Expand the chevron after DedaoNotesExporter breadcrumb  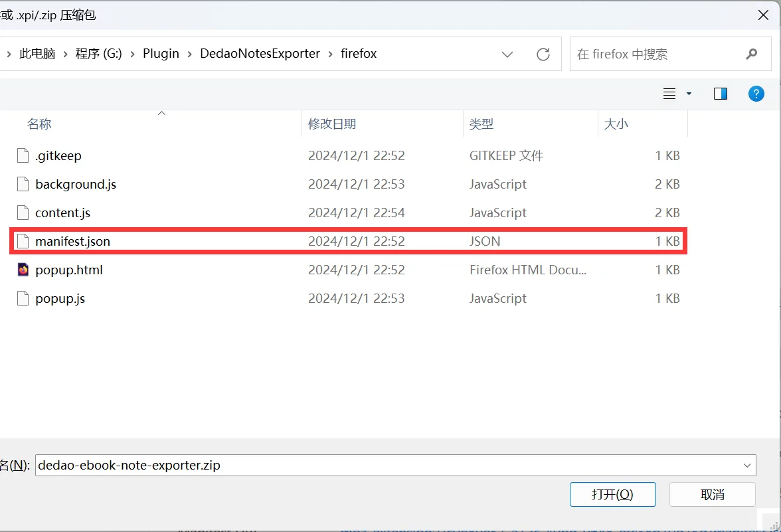(x=330, y=54)
